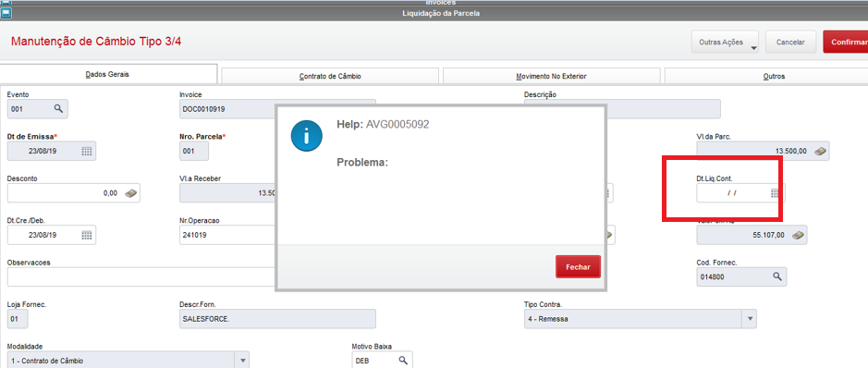
Task: Click the info icon in Help dialog
Action: point(307,136)
